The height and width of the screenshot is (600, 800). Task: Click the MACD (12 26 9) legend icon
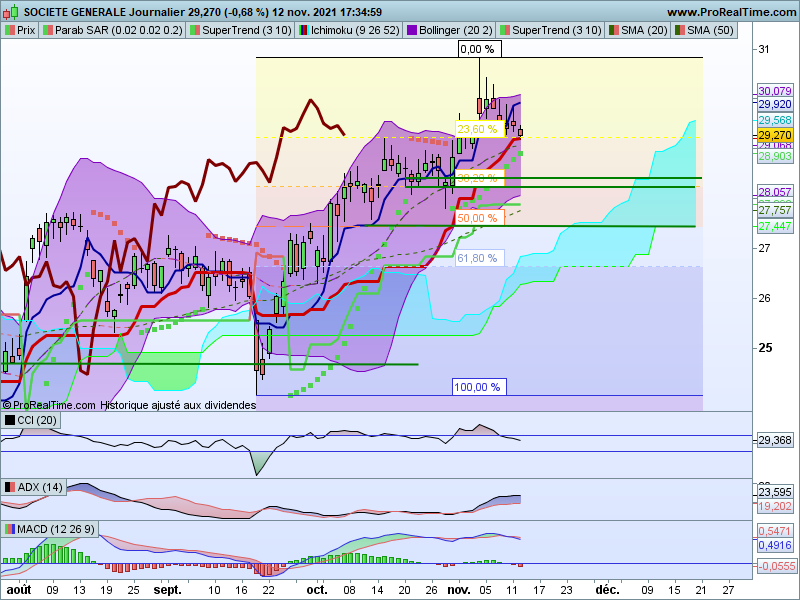[x=10, y=529]
